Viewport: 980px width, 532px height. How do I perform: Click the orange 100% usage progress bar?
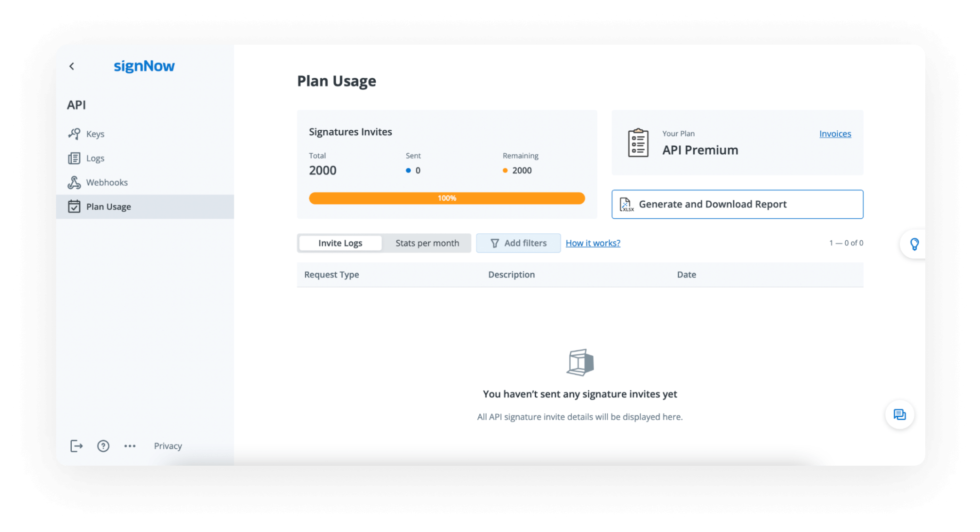[447, 198]
